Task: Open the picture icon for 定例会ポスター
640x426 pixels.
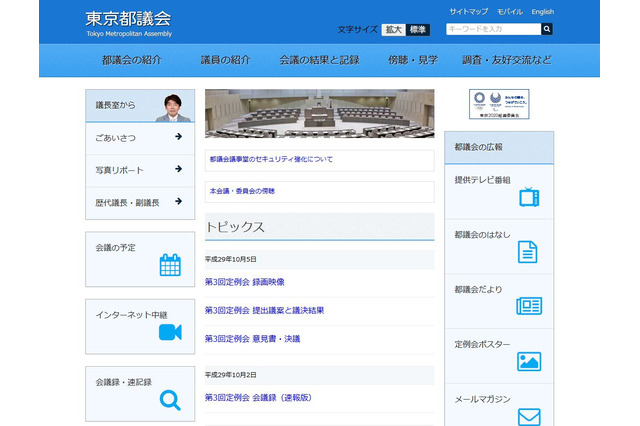Action: click(529, 362)
